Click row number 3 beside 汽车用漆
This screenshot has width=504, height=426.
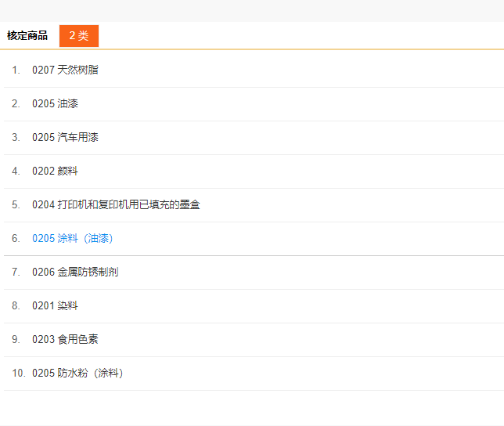coord(16,137)
